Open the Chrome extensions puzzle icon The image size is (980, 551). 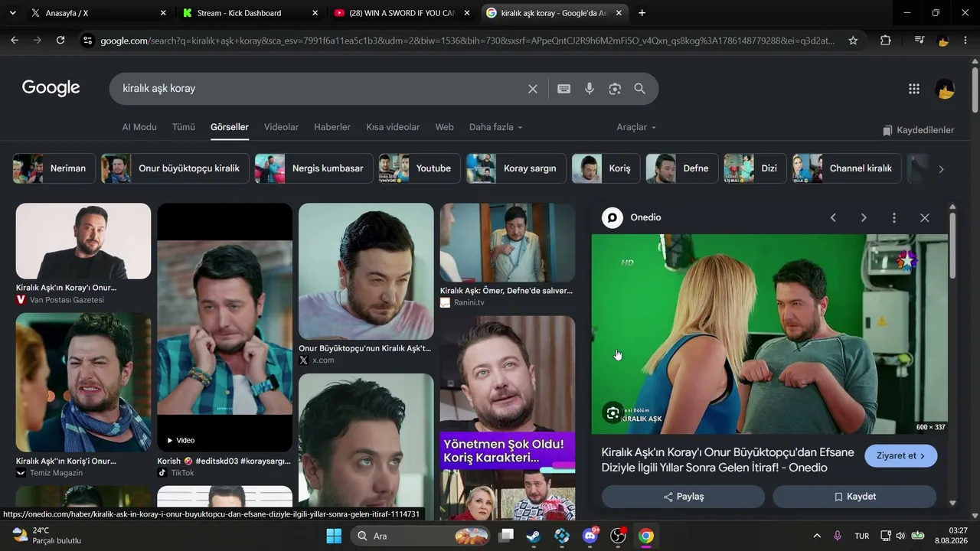[886, 41]
